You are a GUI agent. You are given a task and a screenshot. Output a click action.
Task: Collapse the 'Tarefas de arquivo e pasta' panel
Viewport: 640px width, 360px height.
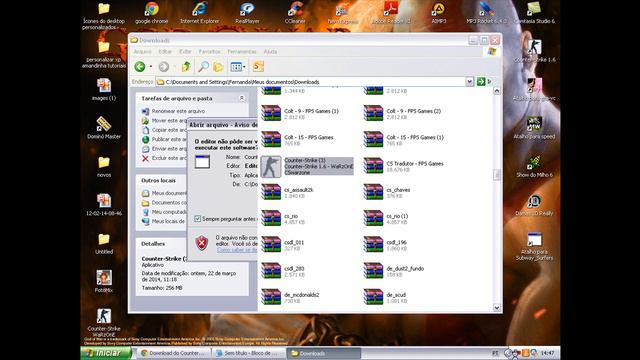(242, 98)
